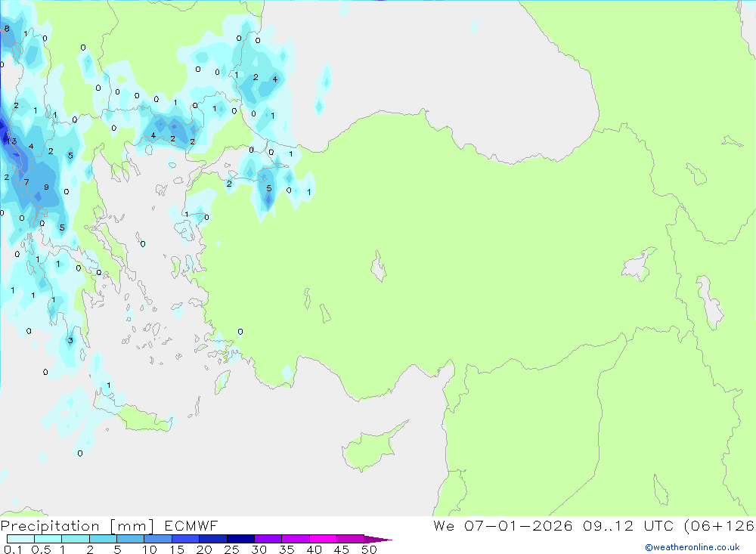Select the 5–10 mm legend swatch
This screenshot has width=756, height=554.
tap(131, 539)
